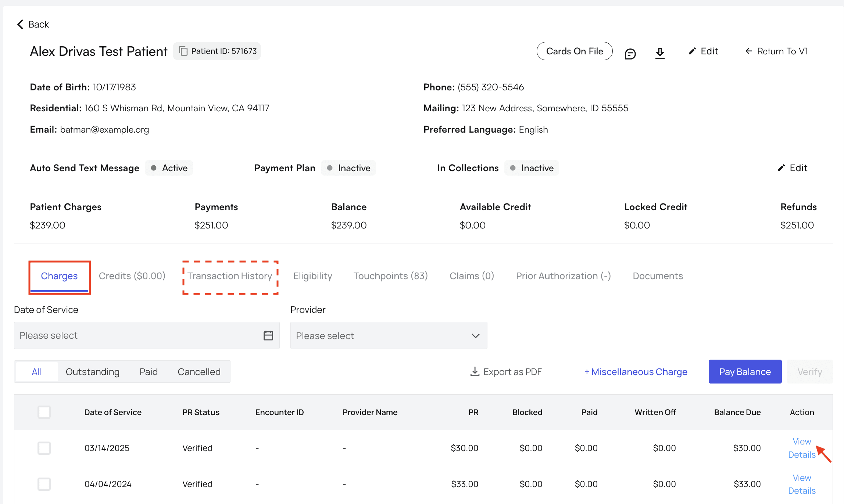Check the 04/04/2024 charge row checkbox
The width and height of the screenshot is (844, 504).
coord(44,484)
